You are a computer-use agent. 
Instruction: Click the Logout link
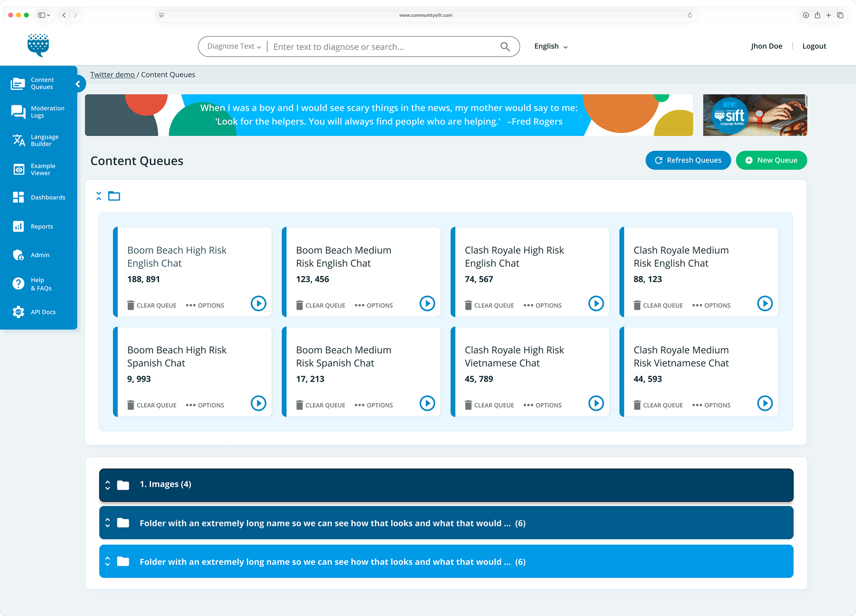pyautogui.click(x=814, y=46)
